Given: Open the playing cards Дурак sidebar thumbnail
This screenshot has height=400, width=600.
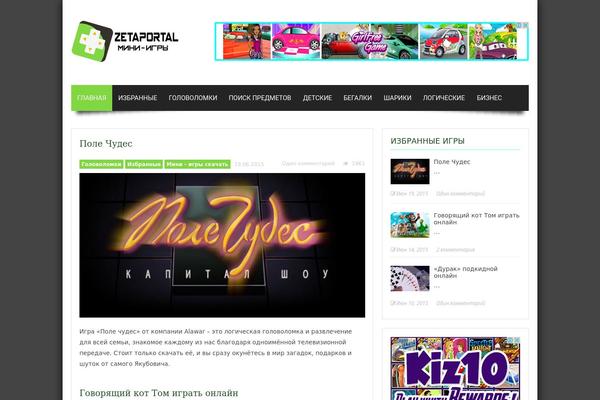Looking at the screenshot, I should (410, 279).
